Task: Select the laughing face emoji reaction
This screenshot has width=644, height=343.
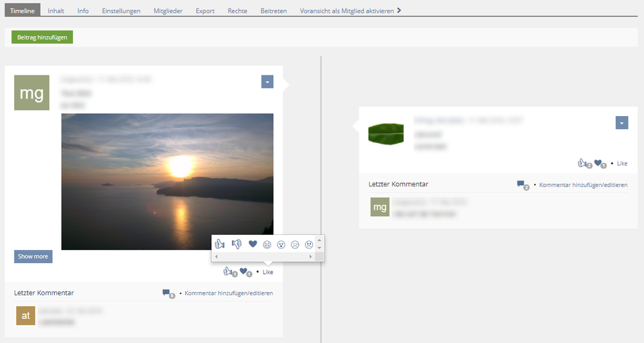Action: coord(267,244)
